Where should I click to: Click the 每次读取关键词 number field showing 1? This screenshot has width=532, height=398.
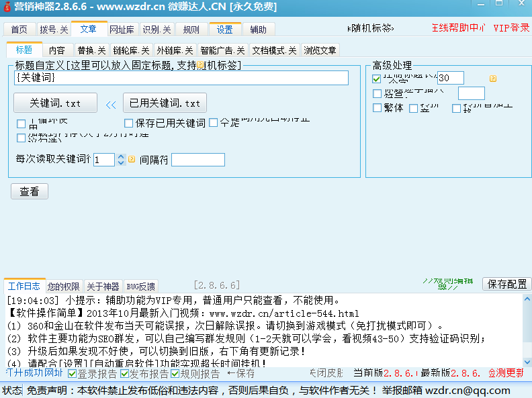point(104,160)
